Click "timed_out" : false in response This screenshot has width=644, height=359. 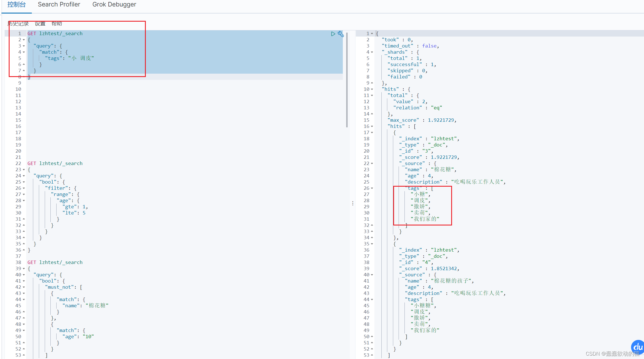pyautogui.click(x=410, y=46)
